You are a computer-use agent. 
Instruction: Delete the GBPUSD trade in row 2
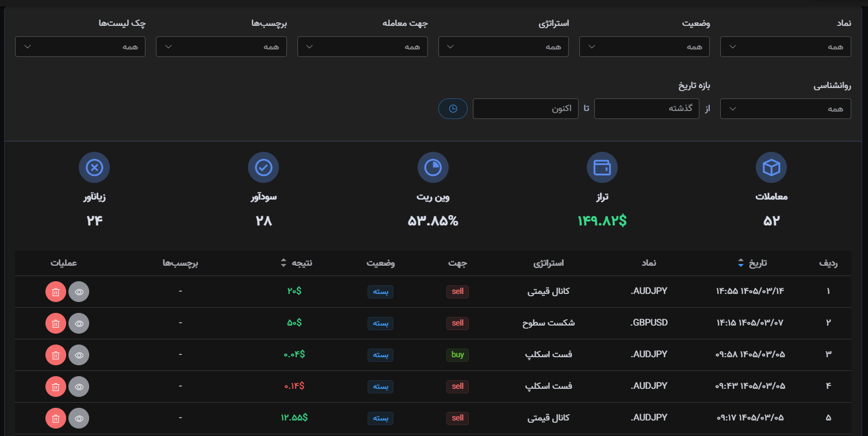click(x=56, y=324)
